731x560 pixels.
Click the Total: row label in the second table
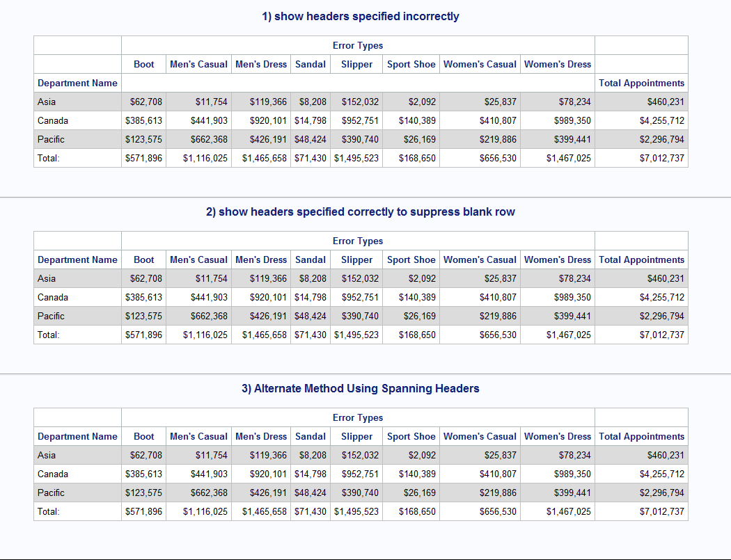click(x=49, y=335)
